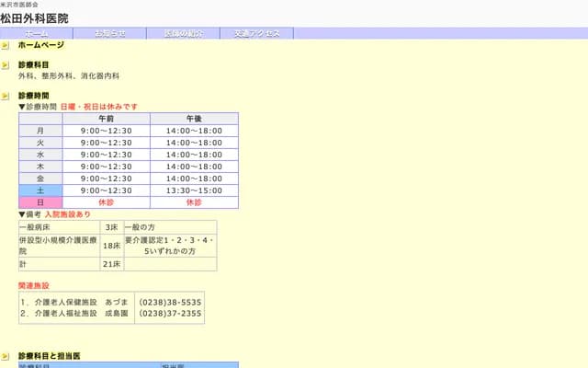Click the phone number (0238)37-2355

(170, 313)
